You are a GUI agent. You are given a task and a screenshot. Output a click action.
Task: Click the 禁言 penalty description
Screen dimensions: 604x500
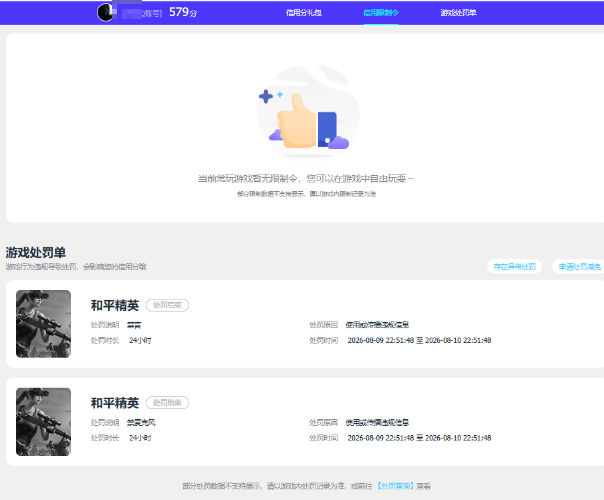click(134, 325)
